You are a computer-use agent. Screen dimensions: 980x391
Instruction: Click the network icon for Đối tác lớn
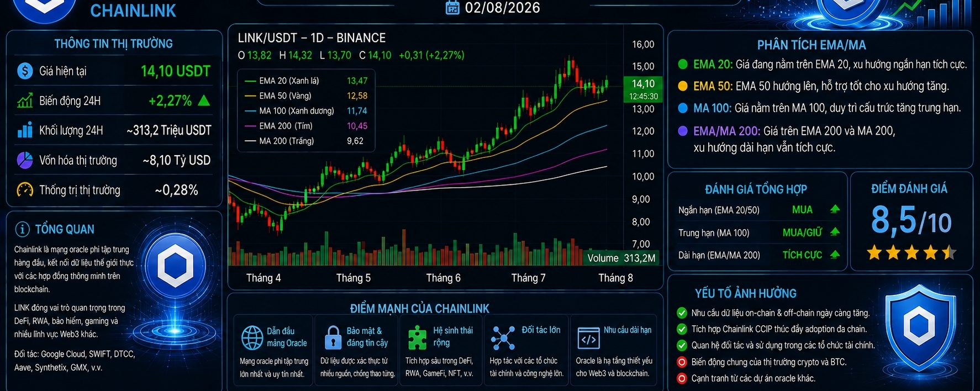click(x=503, y=338)
